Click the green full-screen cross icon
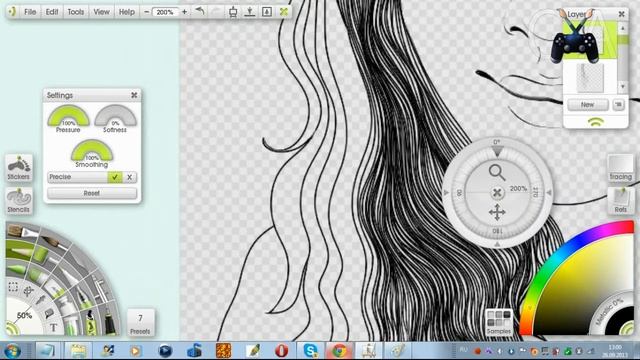 point(284,12)
